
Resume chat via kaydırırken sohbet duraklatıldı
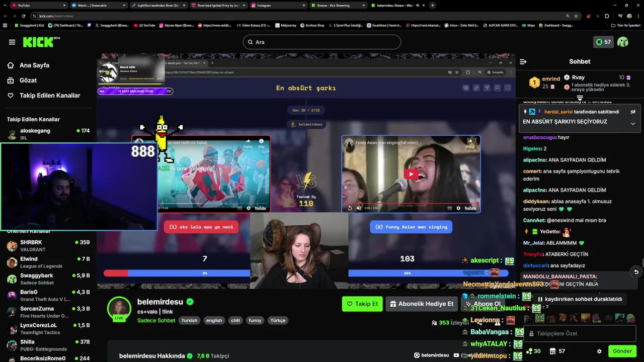click(580, 299)
